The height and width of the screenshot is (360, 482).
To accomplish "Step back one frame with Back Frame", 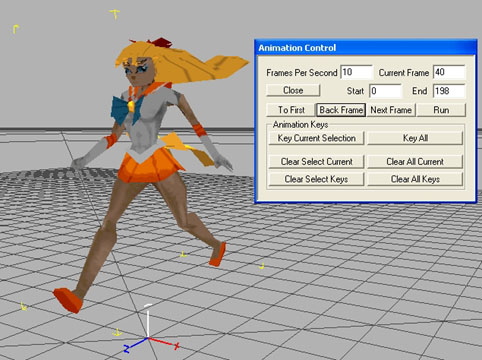I will point(341,110).
